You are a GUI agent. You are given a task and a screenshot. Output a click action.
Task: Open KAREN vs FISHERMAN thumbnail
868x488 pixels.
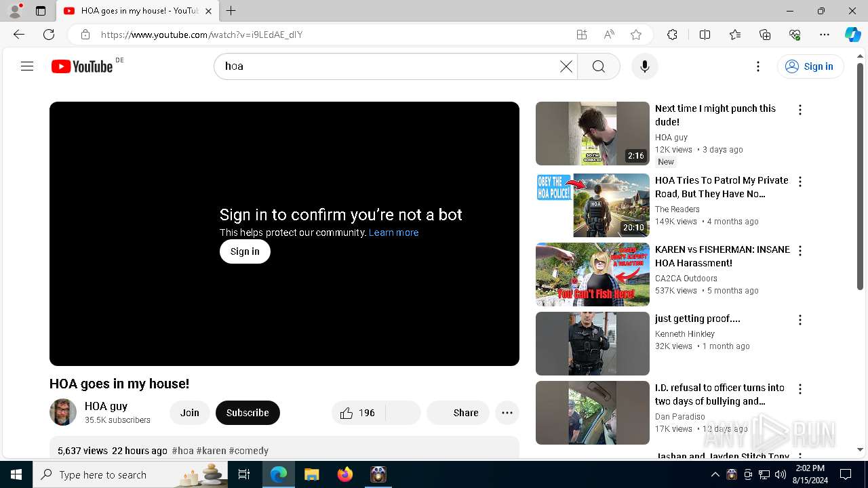(x=593, y=274)
